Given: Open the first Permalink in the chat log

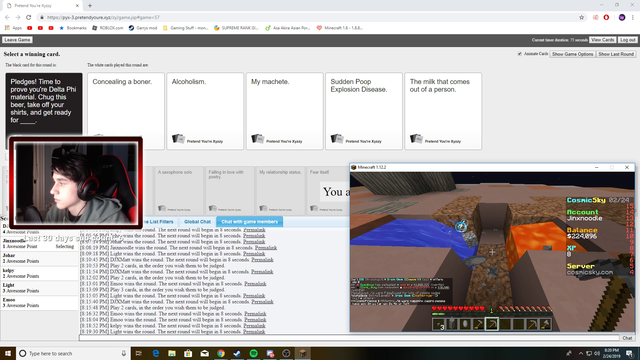Looking at the screenshot, I should point(254,230).
